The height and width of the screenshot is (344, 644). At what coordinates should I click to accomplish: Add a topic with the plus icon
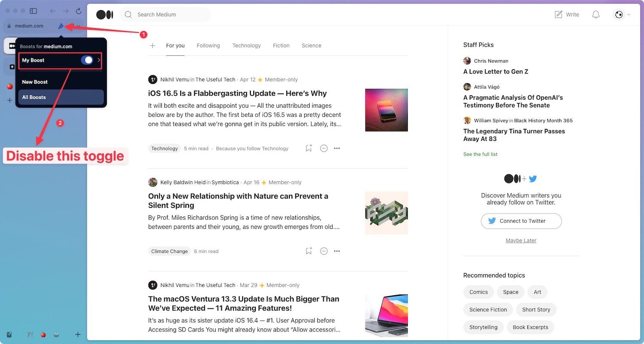coord(152,46)
